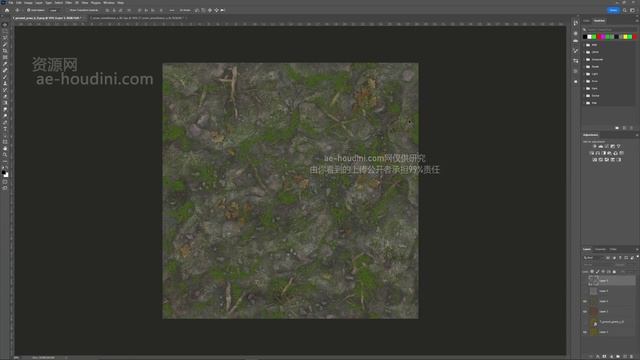This screenshot has height=360, width=640.
Task: Open the layer Opacity dropdown
Action: click(x=624, y=264)
